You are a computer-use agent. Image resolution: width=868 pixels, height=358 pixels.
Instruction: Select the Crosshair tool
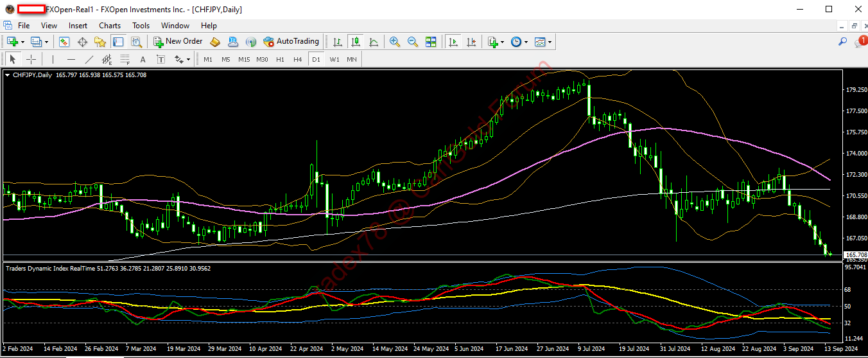pyautogui.click(x=31, y=59)
